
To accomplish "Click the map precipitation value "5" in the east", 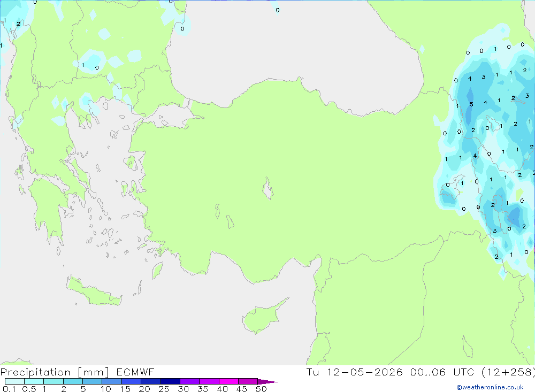I will click(x=471, y=104).
